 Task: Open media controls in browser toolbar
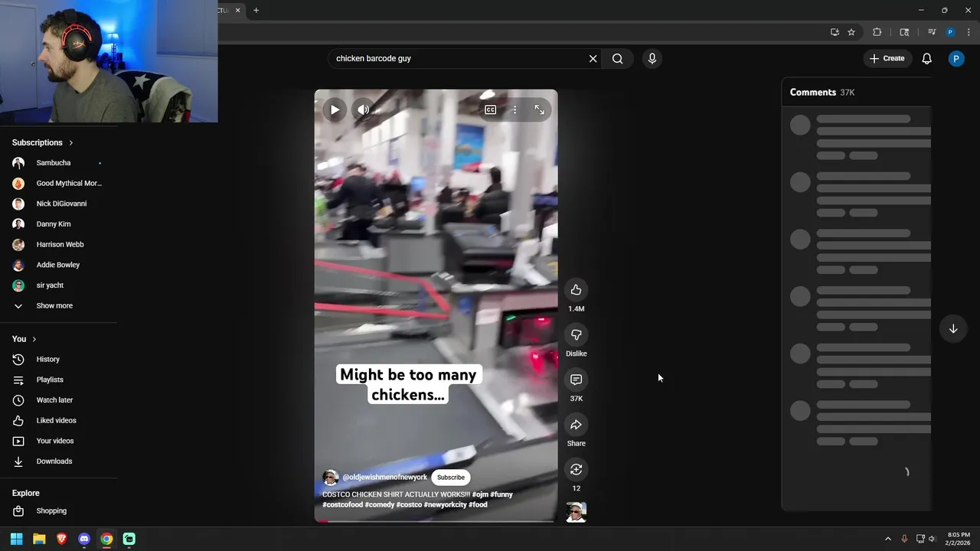[932, 32]
